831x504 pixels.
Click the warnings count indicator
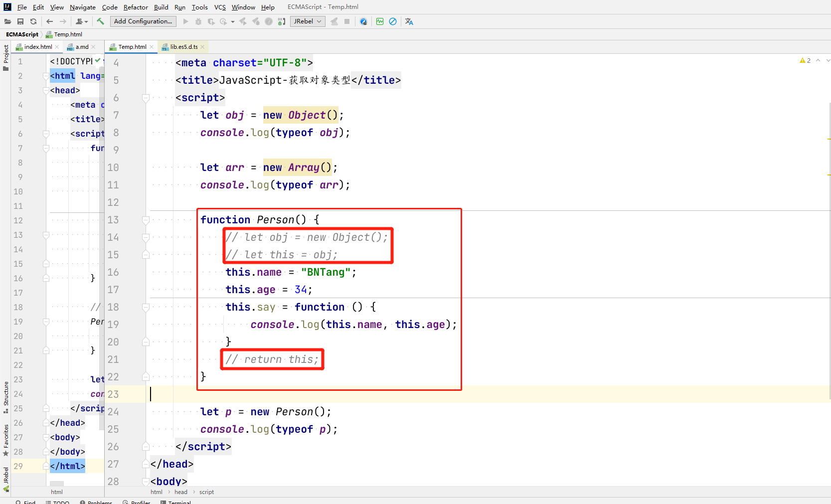click(x=805, y=60)
